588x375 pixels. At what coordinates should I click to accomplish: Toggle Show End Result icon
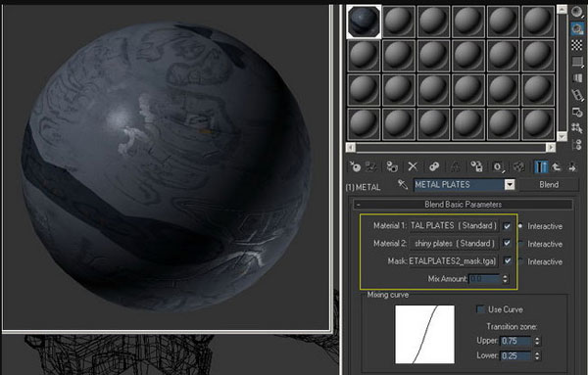coord(540,166)
